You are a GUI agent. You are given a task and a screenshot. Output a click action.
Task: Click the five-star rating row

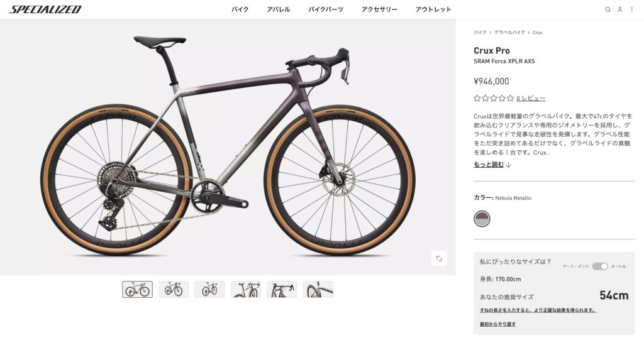(494, 98)
